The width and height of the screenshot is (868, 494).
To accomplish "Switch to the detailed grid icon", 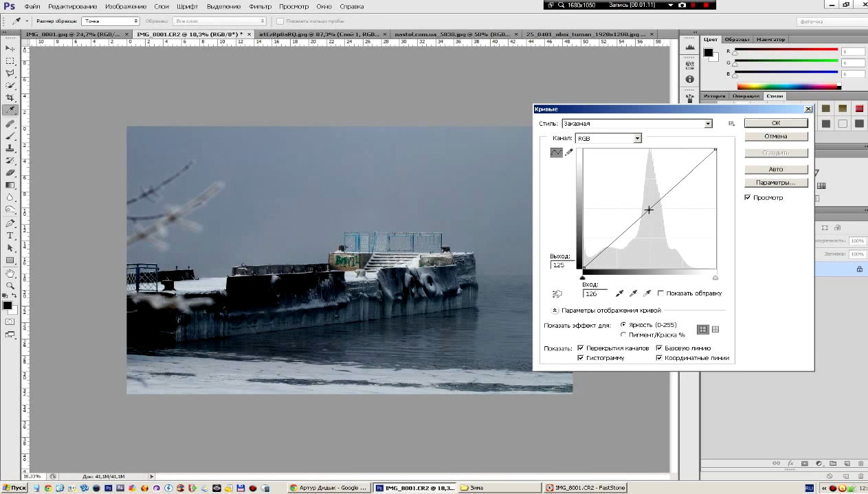I will (x=715, y=330).
